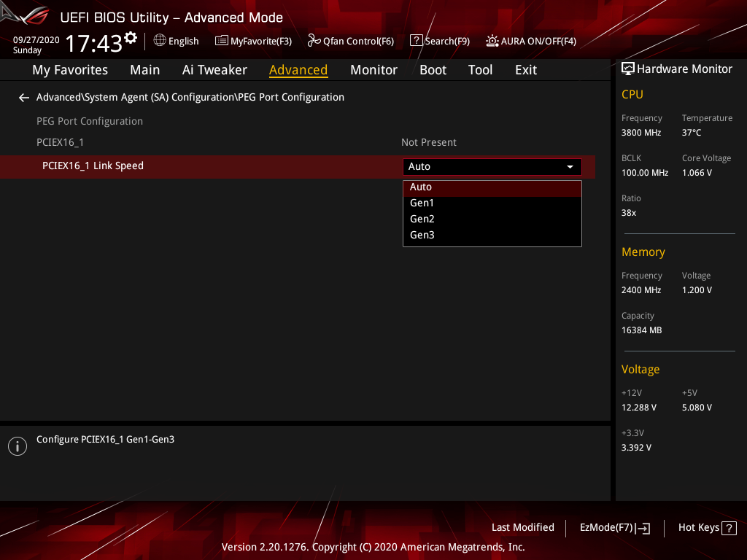Image resolution: width=747 pixels, height=560 pixels.
Task: Go to the Exit tab
Action: coord(526,70)
